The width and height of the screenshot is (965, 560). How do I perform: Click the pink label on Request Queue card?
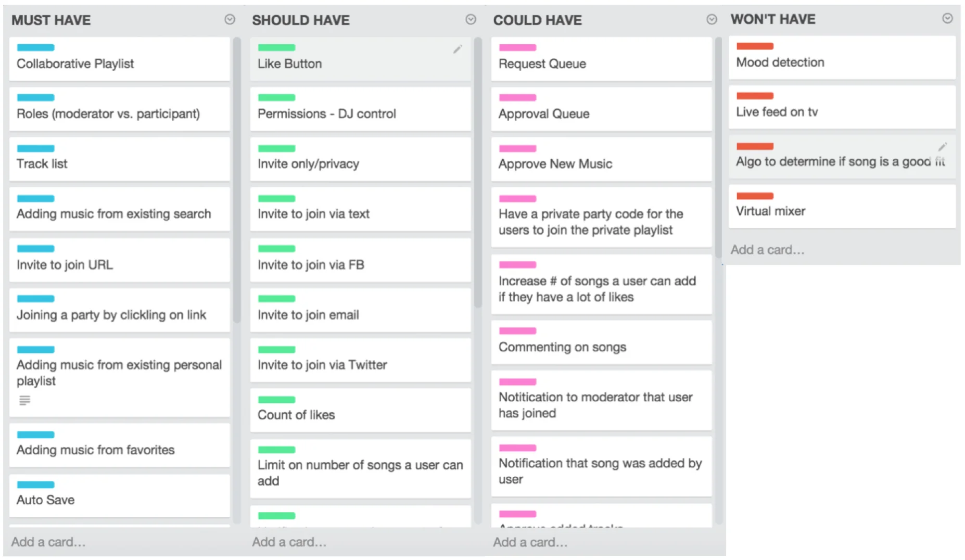click(x=517, y=47)
